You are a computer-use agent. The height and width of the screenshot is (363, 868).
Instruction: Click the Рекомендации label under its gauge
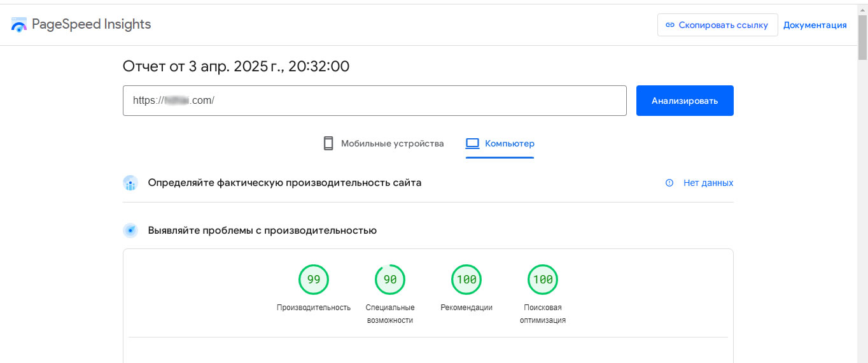[466, 308]
